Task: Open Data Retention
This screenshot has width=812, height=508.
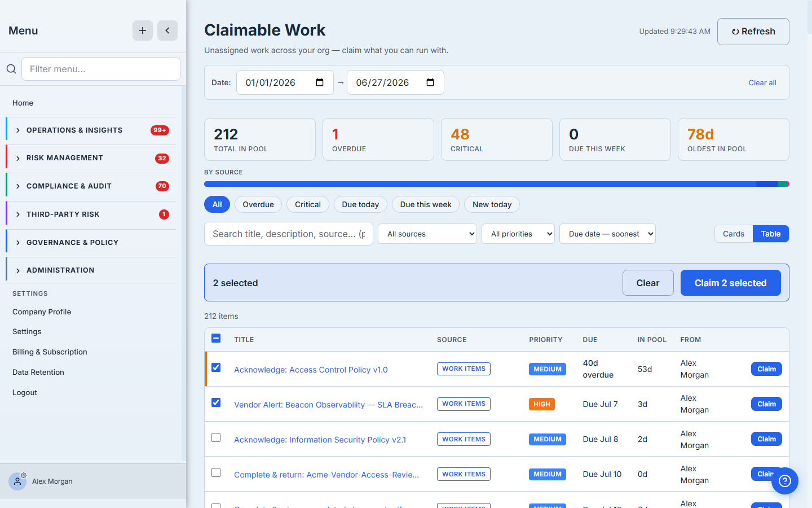Action: coord(38,372)
